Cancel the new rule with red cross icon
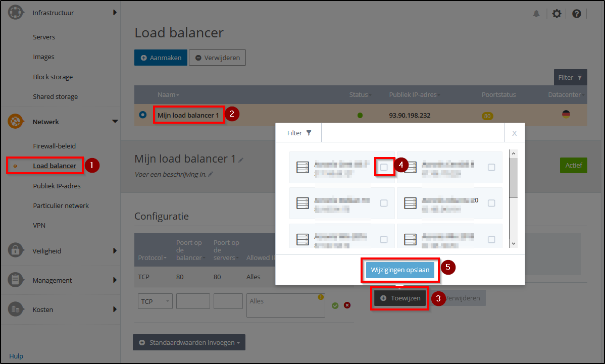Screen dimensions: 605x364 [x=347, y=305]
